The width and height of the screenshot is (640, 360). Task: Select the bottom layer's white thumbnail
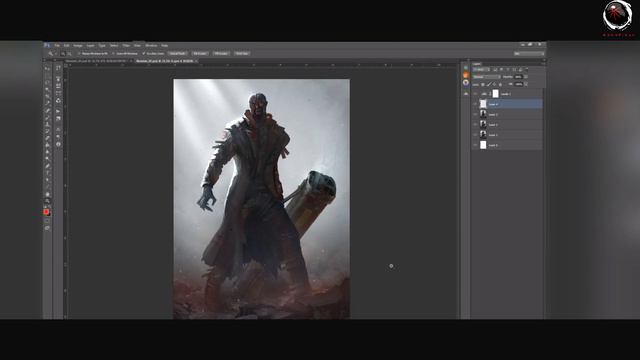483,145
